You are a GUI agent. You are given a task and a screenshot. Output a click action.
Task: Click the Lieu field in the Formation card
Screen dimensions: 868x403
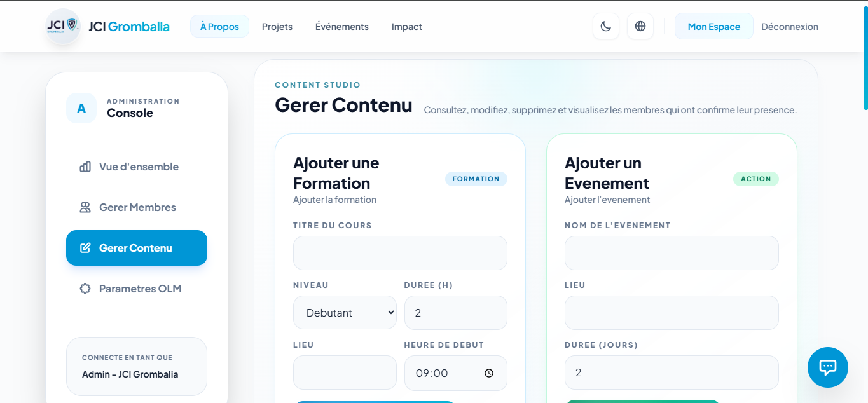click(x=345, y=372)
